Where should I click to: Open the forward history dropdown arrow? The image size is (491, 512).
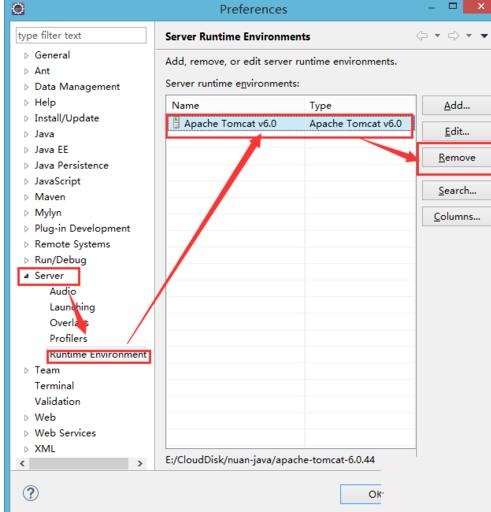[469, 35]
